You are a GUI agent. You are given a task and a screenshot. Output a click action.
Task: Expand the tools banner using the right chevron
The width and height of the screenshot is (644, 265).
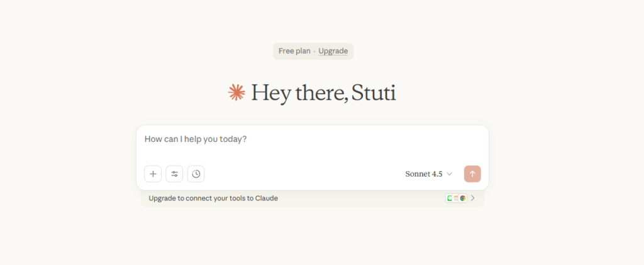click(473, 198)
